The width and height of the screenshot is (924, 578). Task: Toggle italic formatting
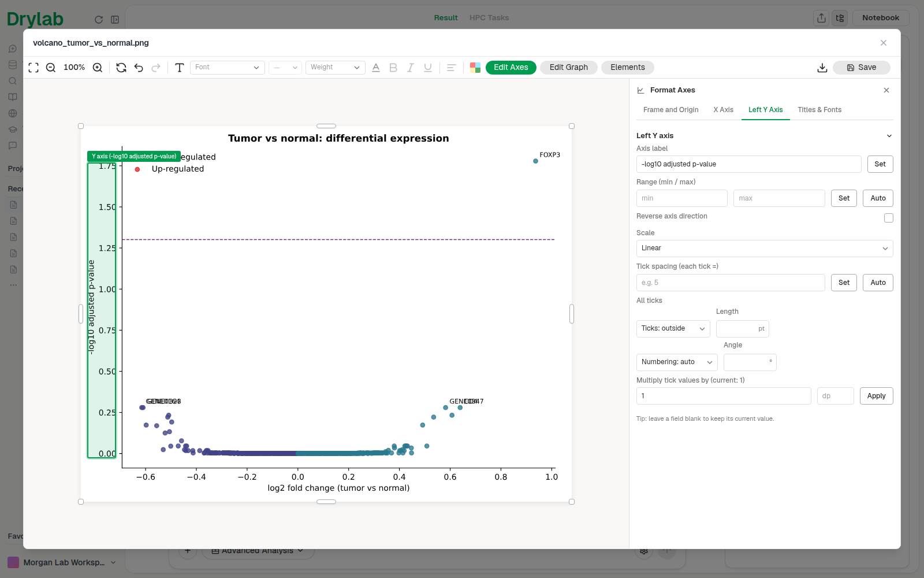[411, 68]
